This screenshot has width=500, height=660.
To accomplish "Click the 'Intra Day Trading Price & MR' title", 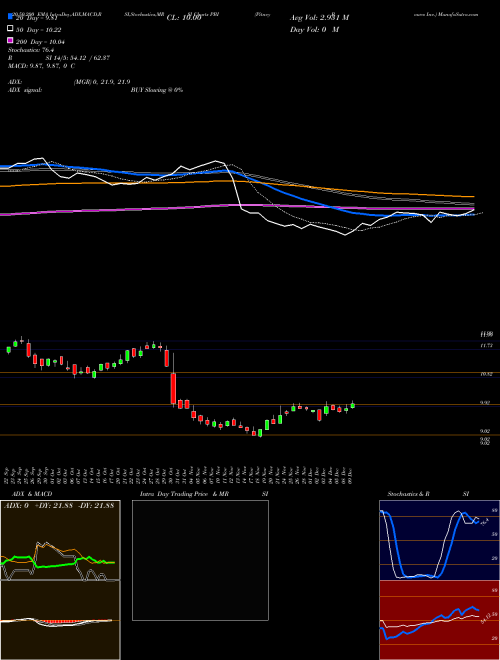I will [184, 494].
